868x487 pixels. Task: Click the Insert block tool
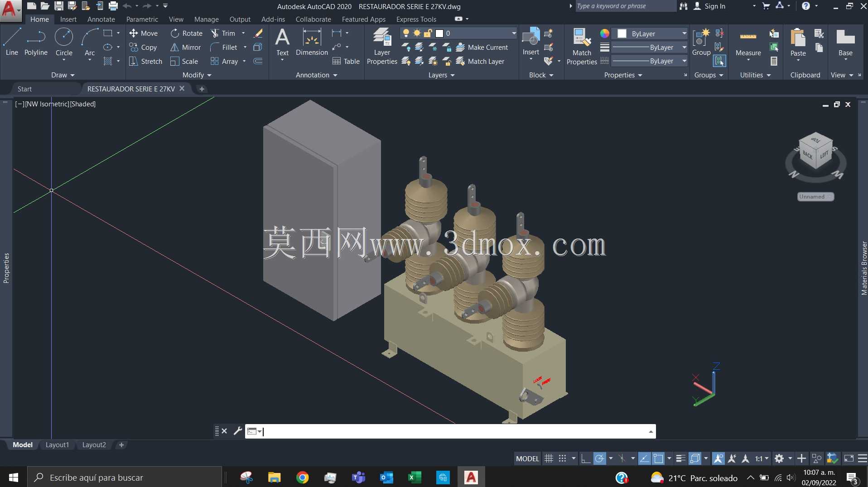pos(530,42)
